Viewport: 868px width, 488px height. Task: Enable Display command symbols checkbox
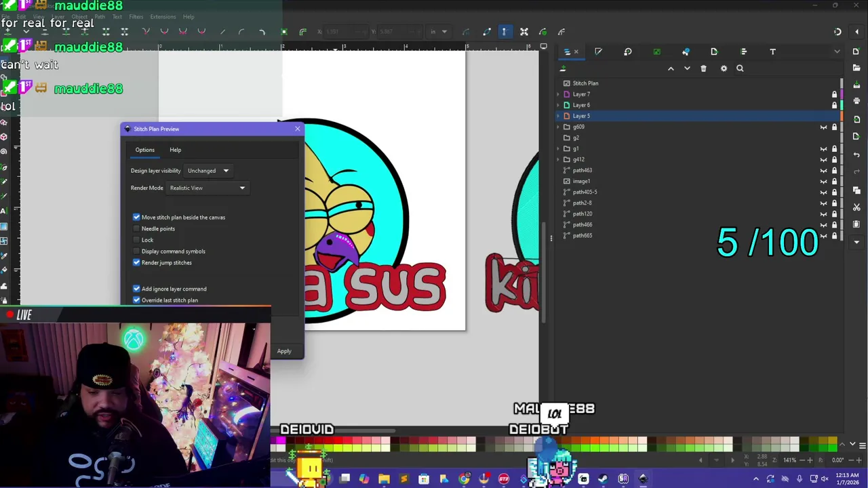coord(136,251)
